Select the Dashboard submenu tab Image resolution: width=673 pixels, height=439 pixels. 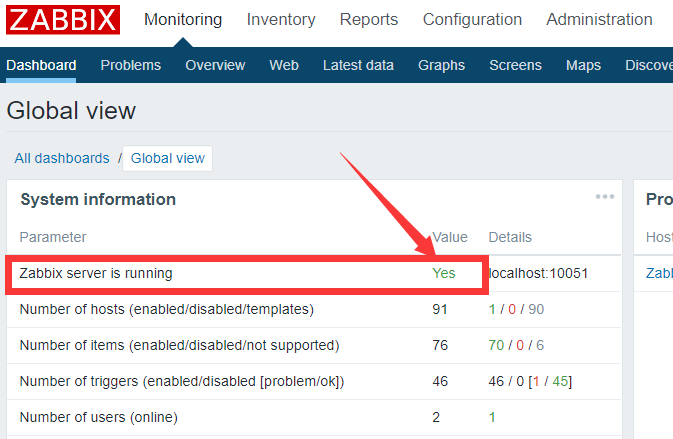click(41, 65)
